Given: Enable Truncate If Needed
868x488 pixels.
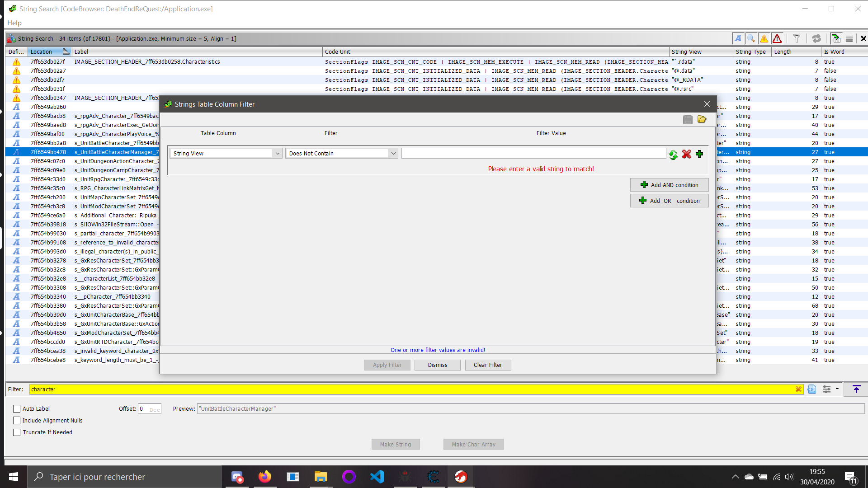Looking at the screenshot, I should click(17, 432).
